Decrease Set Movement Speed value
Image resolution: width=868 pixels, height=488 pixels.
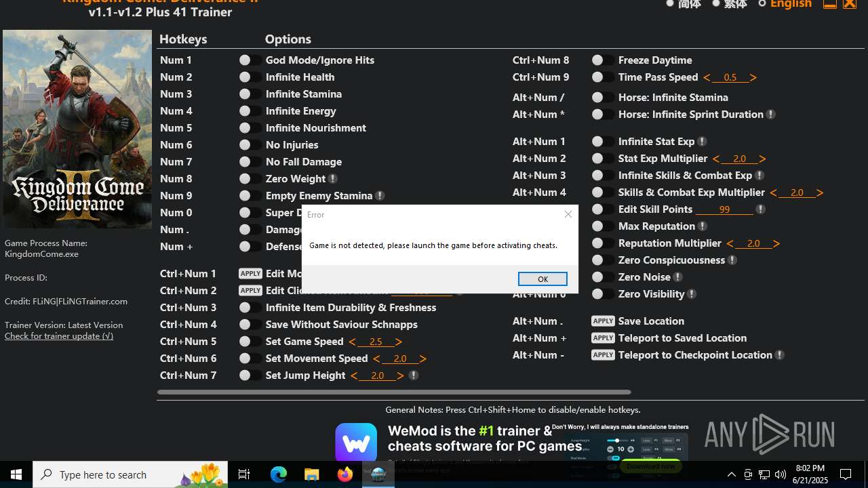(x=376, y=359)
